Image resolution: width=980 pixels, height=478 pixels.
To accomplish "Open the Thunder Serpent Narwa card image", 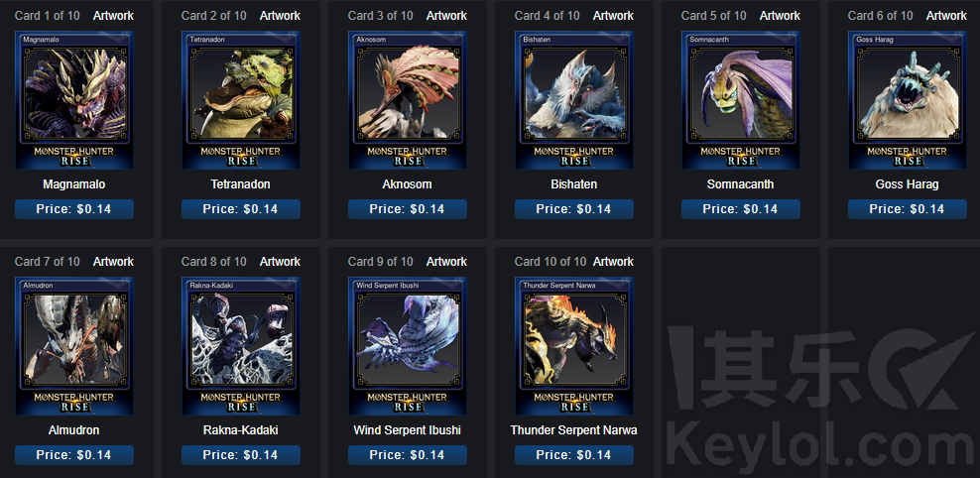I will (574, 346).
